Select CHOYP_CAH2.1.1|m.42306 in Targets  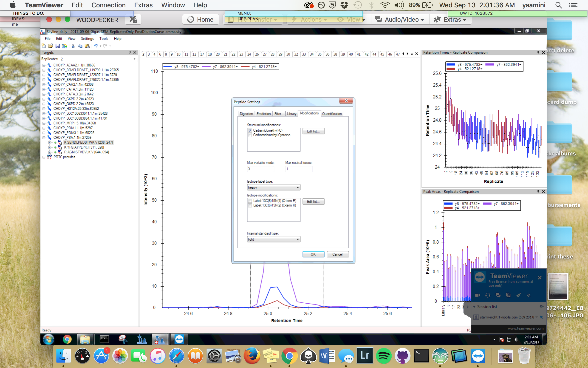[x=73, y=84]
